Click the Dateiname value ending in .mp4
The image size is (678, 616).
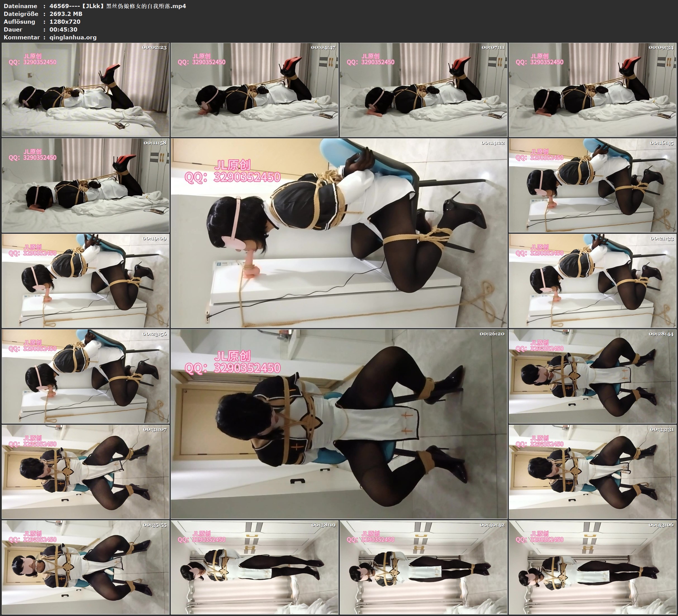pyautogui.click(x=117, y=6)
